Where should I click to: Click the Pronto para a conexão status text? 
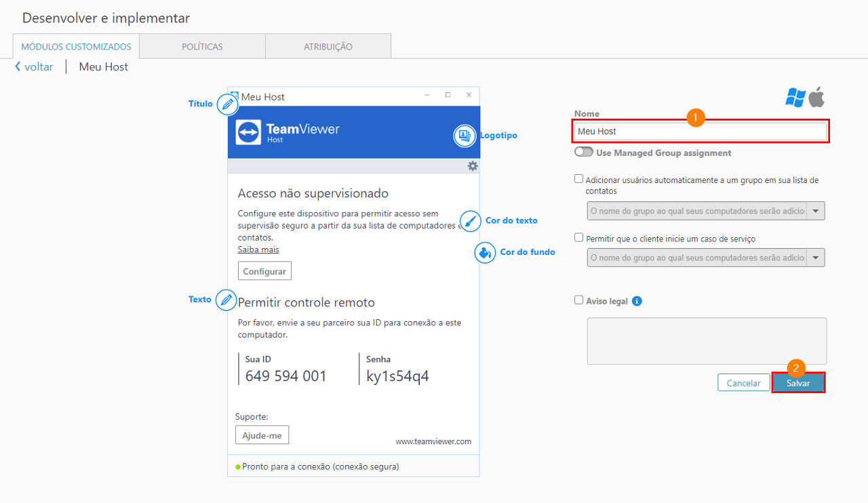321,467
